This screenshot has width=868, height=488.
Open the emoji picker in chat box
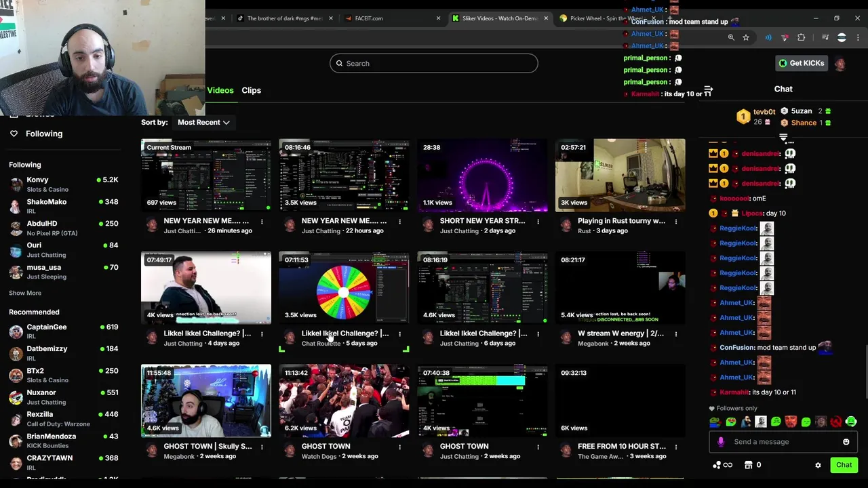pyautogui.click(x=846, y=442)
